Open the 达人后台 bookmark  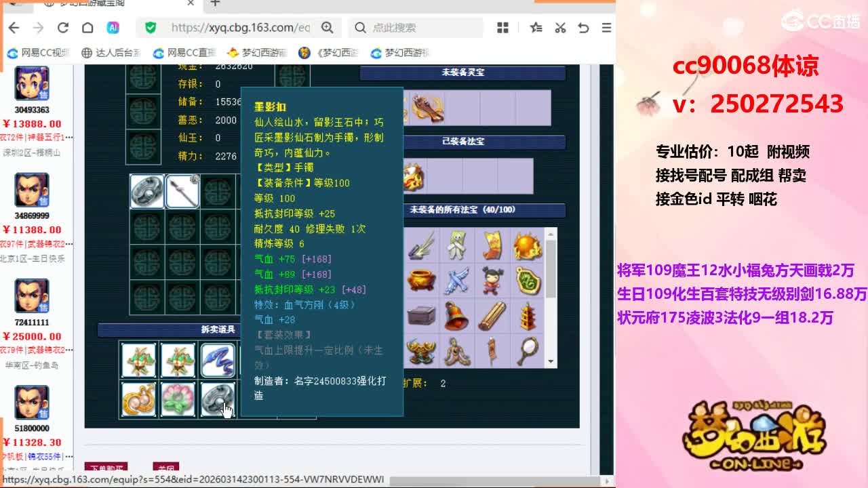tap(111, 53)
